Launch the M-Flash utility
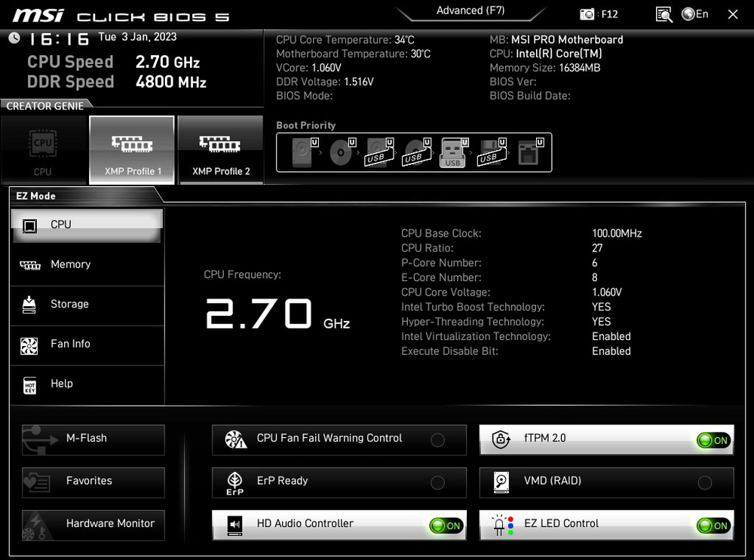754x560 pixels. coord(93,439)
